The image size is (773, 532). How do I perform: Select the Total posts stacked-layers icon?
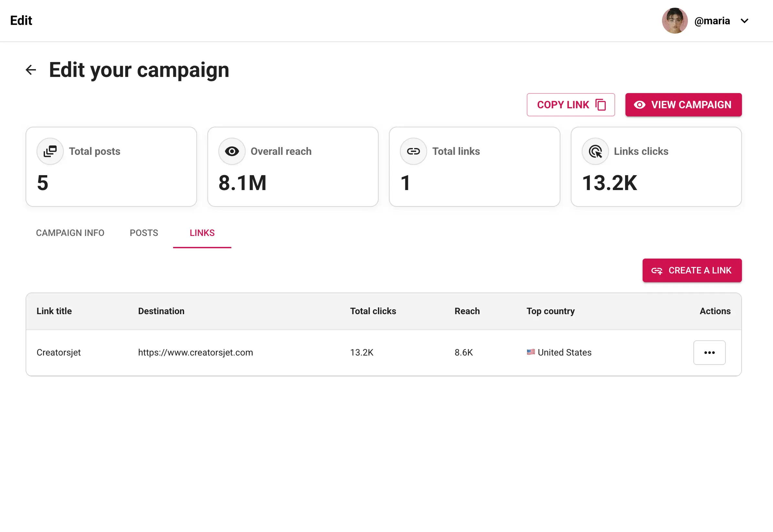tap(50, 151)
